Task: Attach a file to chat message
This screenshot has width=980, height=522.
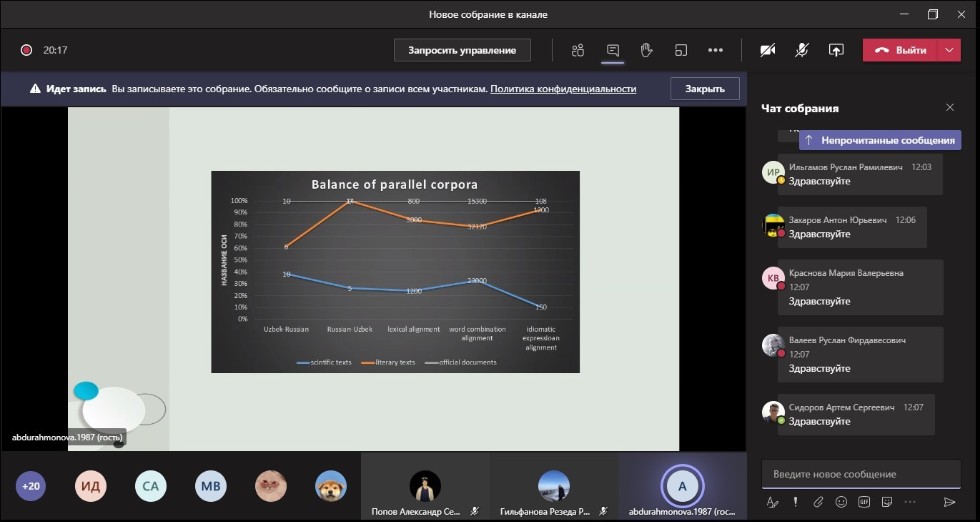Action: point(818,502)
